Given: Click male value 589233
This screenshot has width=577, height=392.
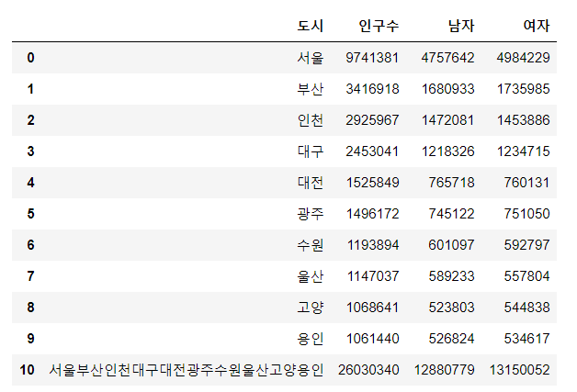Looking at the screenshot, I should pos(451,276).
